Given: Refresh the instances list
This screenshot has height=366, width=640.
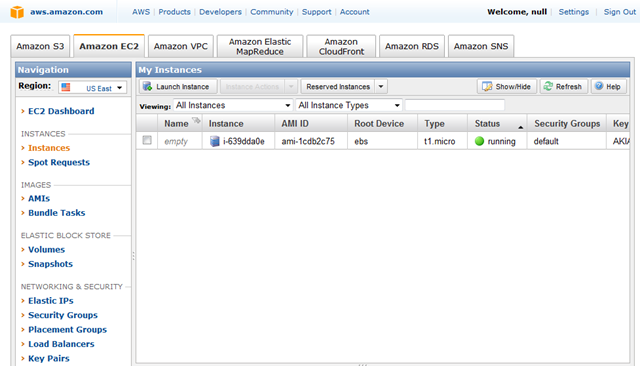Looking at the screenshot, I should point(563,87).
